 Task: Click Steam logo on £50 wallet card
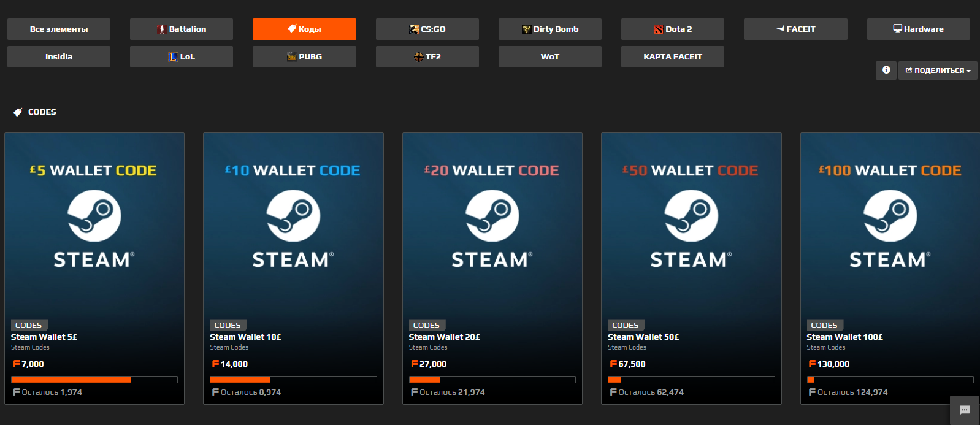tap(691, 216)
